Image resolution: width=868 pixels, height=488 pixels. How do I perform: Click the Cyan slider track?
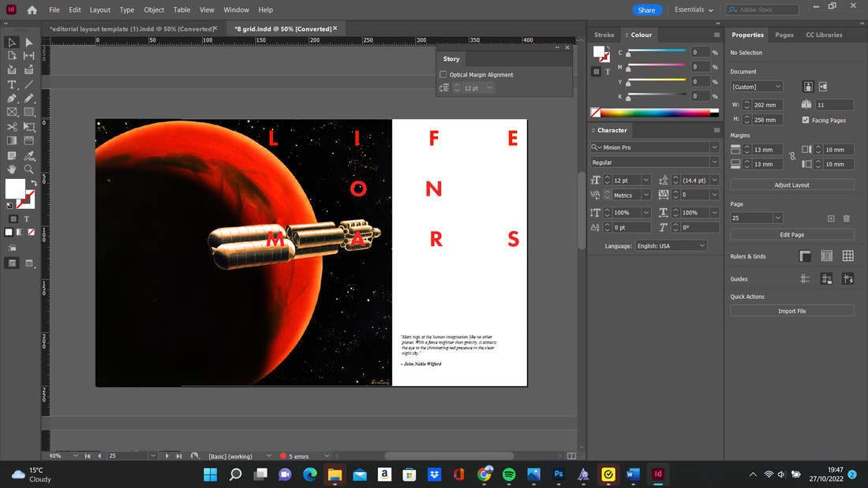(x=657, y=52)
